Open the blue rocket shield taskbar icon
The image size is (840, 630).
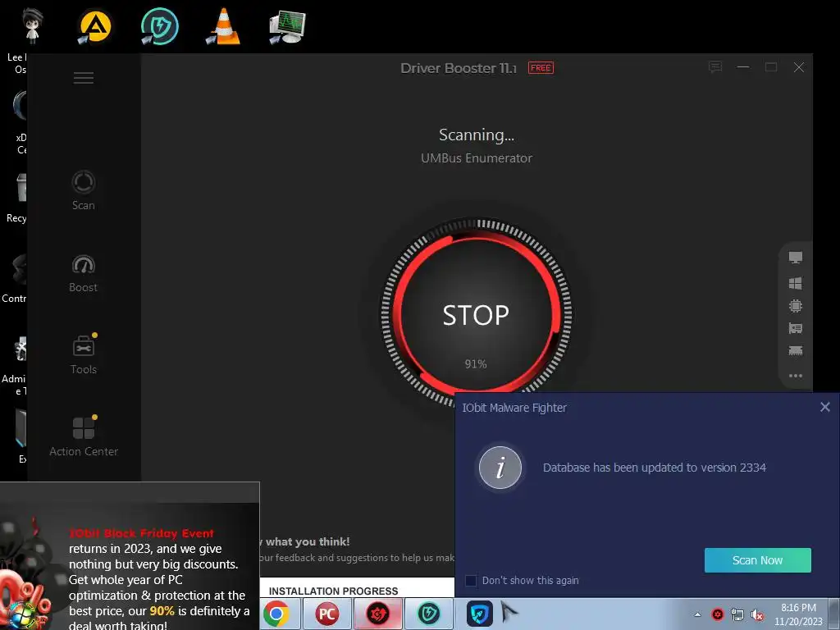click(479, 614)
